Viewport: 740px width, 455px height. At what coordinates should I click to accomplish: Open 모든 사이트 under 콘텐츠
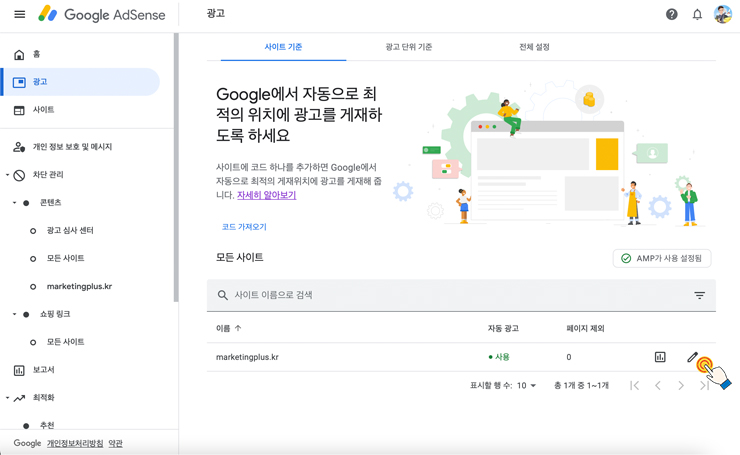(65, 258)
